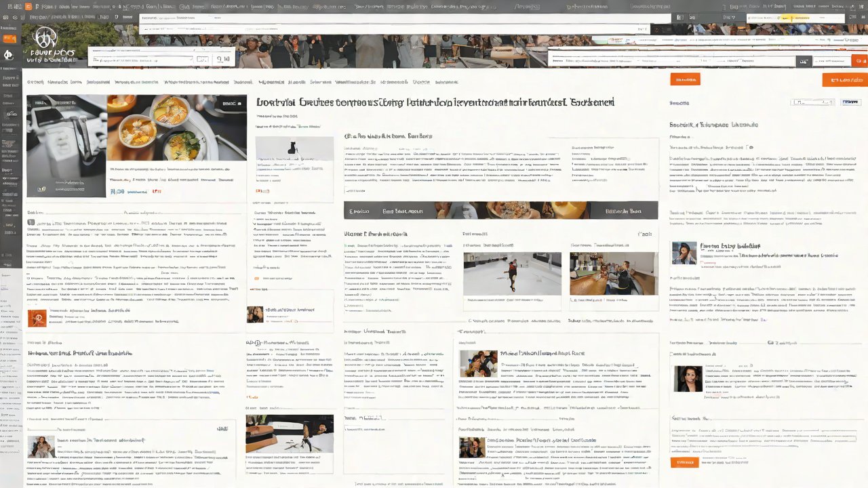Click the dark banner strip with food photos

tap(500, 211)
